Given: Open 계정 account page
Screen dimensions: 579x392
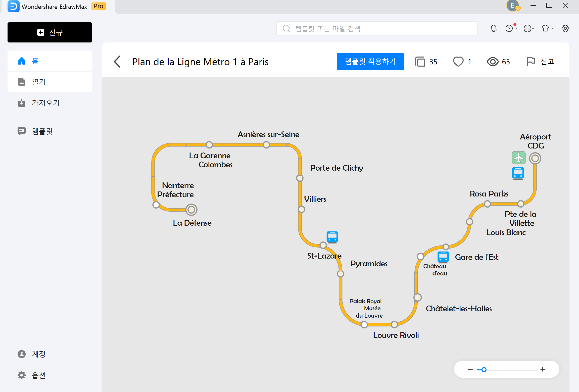Looking at the screenshot, I should click(x=50, y=354).
